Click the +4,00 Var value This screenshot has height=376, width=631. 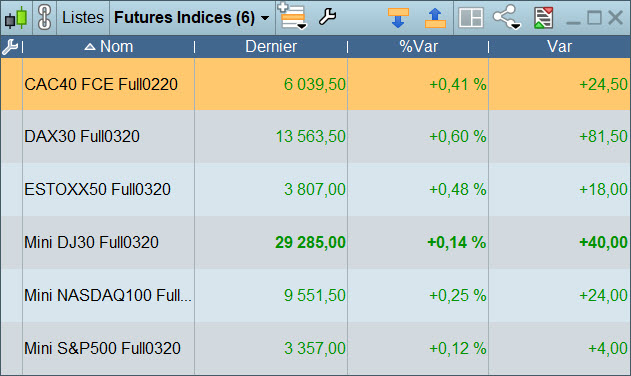(x=608, y=349)
